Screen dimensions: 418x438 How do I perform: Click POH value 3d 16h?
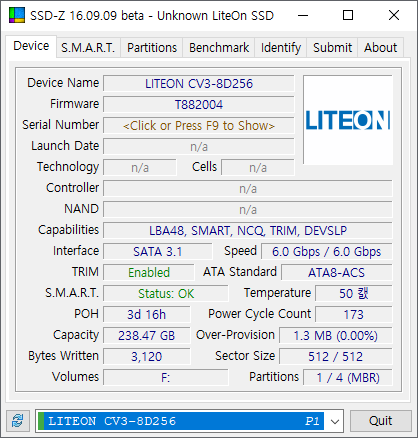click(x=147, y=315)
